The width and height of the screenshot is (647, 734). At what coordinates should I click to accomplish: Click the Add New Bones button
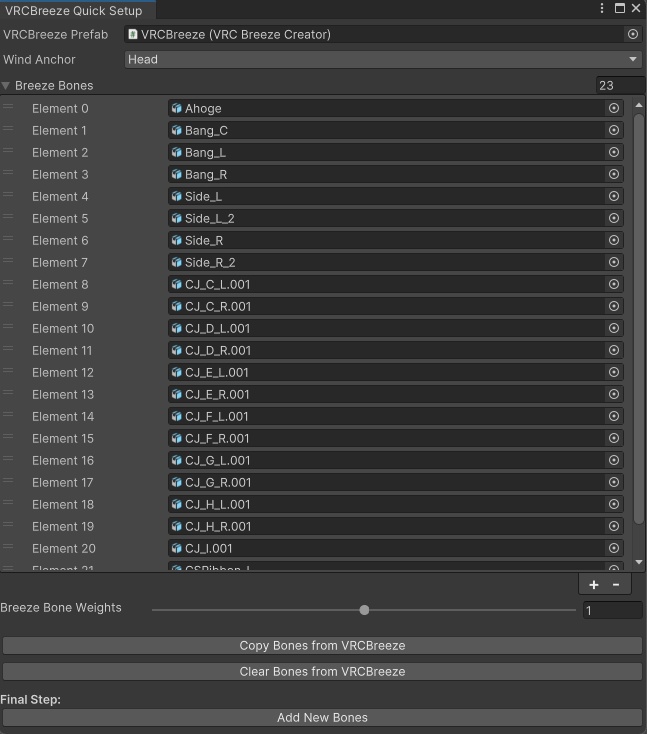(x=322, y=717)
